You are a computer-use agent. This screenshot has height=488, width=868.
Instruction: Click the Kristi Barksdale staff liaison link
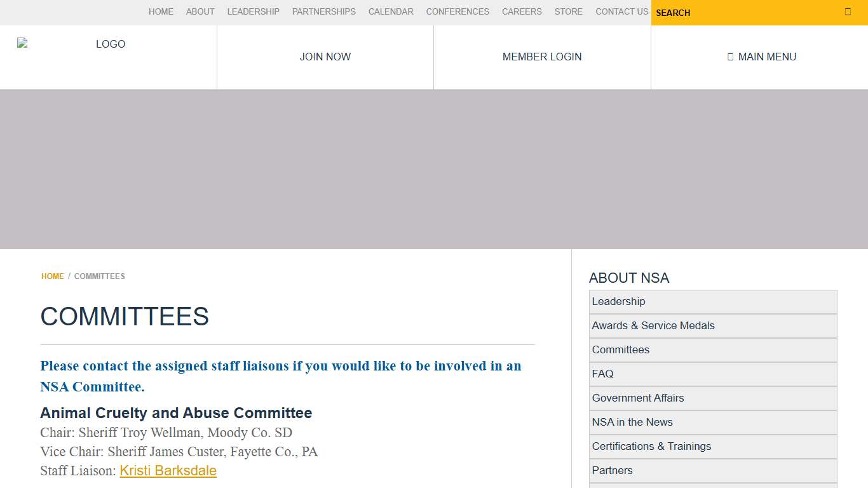168,470
